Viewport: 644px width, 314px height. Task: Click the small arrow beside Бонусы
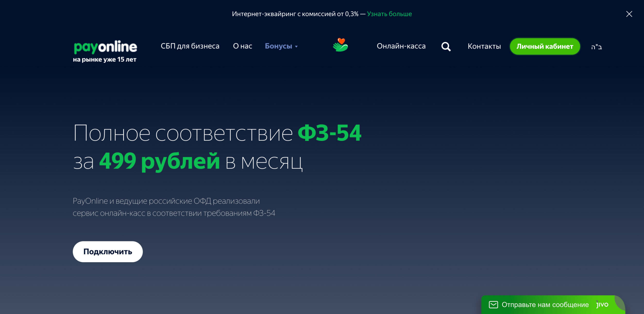[x=296, y=47]
